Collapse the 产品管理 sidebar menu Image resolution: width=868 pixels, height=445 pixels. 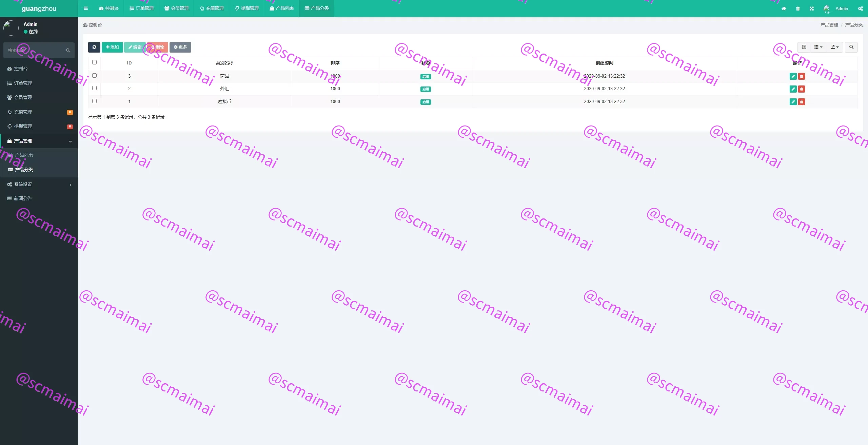click(39, 141)
